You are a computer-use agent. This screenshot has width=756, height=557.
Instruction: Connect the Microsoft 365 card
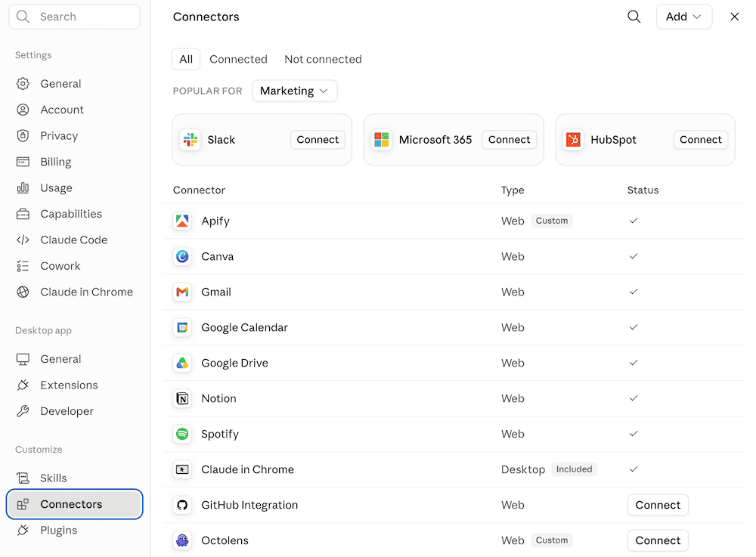(x=509, y=140)
